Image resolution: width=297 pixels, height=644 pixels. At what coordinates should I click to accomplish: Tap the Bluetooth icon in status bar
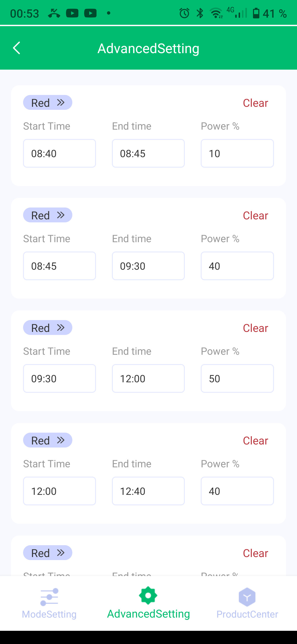[200, 13]
